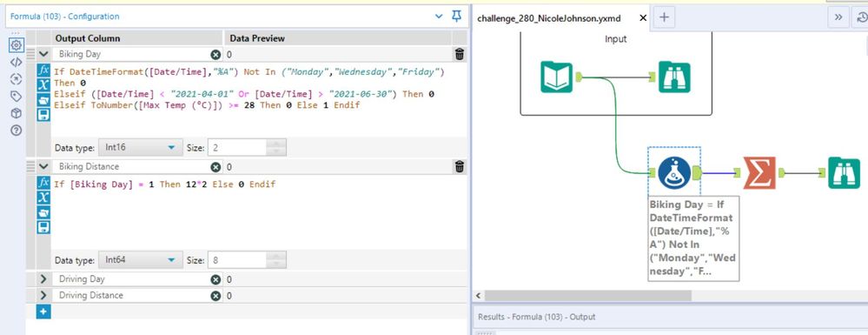Screen dimensions: 868x335
Task: Expand the Driving Day expression
Action: [x=43, y=279]
